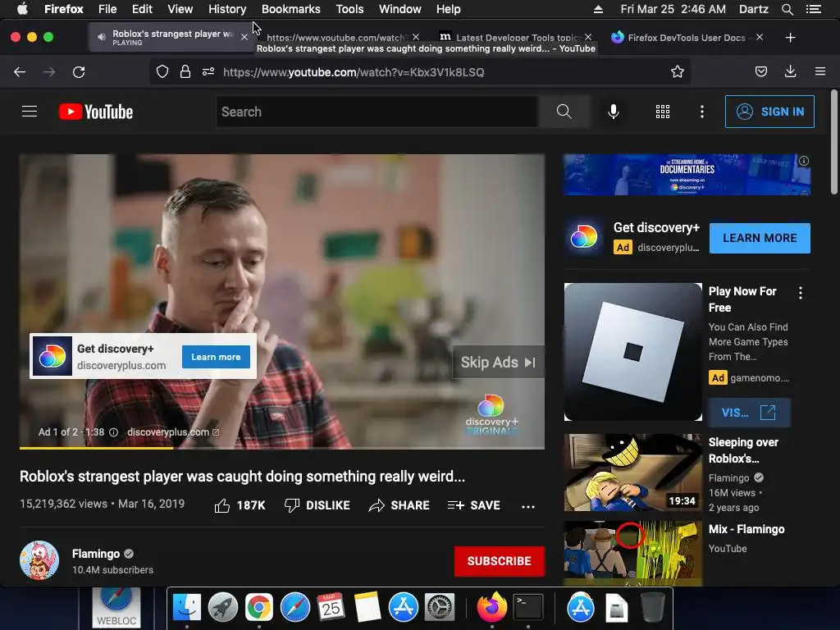Open Terminal from the Dock
Image resolution: width=840 pixels, height=630 pixels.
tap(528, 608)
